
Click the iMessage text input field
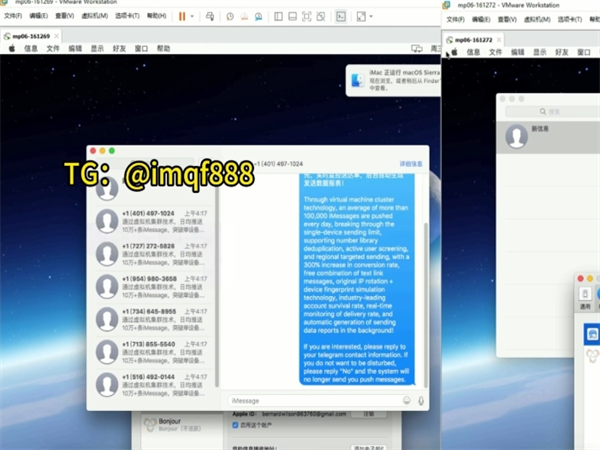[312, 400]
